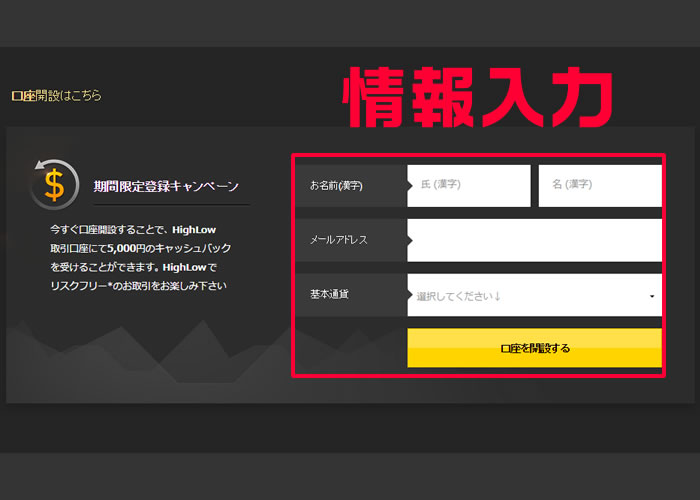
Task: Click the small caret on the currency selector
Action: coord(652,297)
